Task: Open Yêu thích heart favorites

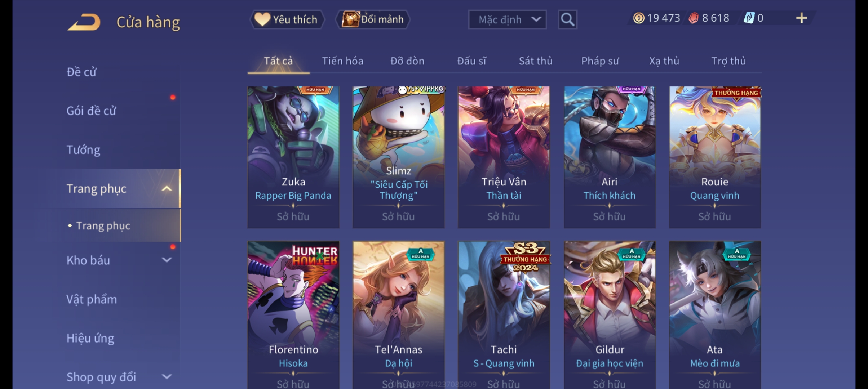Action: (287, 19)
